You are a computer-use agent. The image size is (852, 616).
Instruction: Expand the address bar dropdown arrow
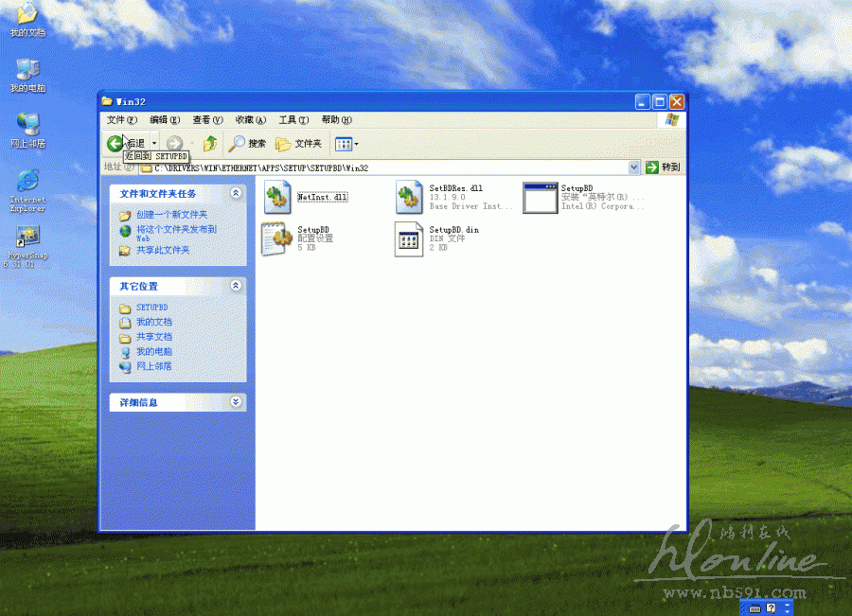(x=634, y=167)
